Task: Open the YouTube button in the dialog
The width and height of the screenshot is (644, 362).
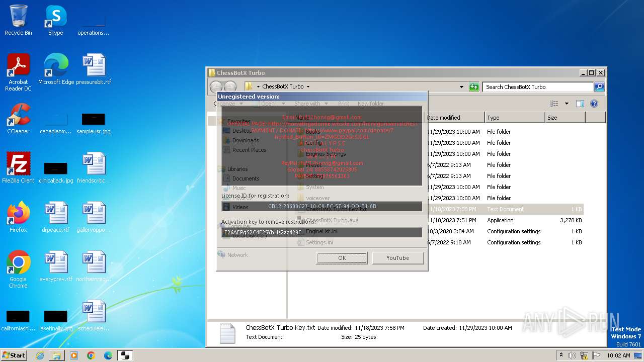Action: (397, 258)
